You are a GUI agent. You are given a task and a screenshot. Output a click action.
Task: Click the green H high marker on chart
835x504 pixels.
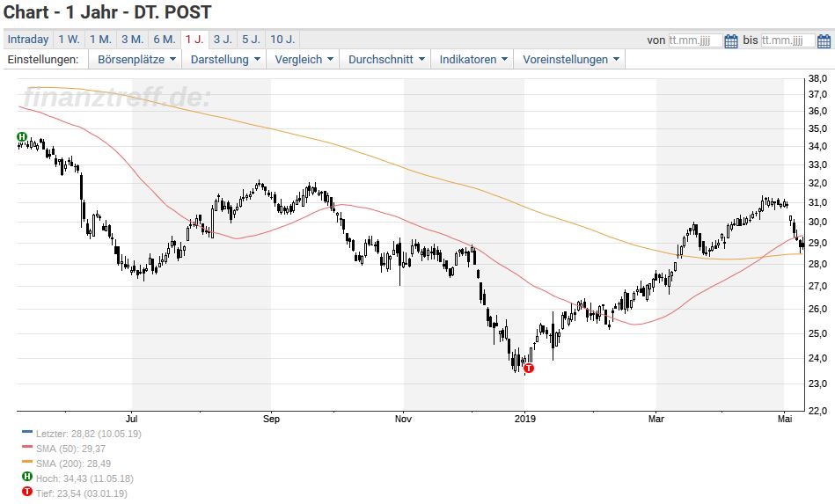coord(22,137)
